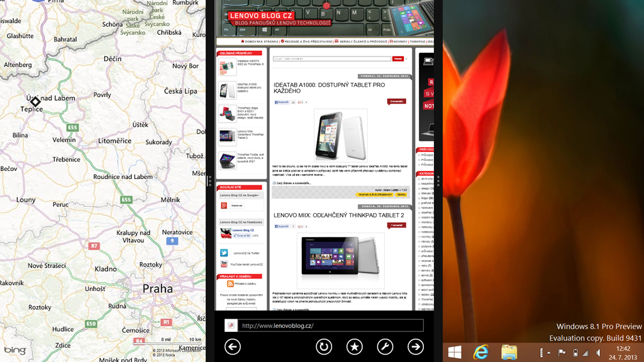Image resolution: width=644 pixels, height=362 pixels.
Task: Click the Google+ icon in sidebar
Action: pyautogui.click(x=224, y=206)
